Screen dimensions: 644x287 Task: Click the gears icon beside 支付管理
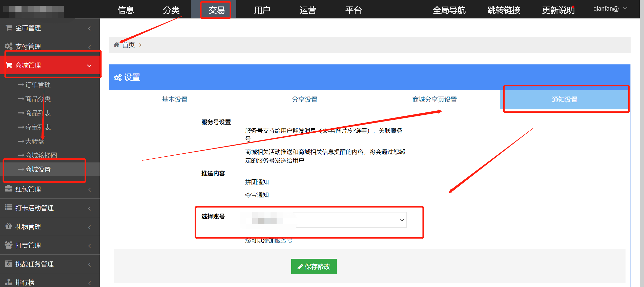click(9, 46)
